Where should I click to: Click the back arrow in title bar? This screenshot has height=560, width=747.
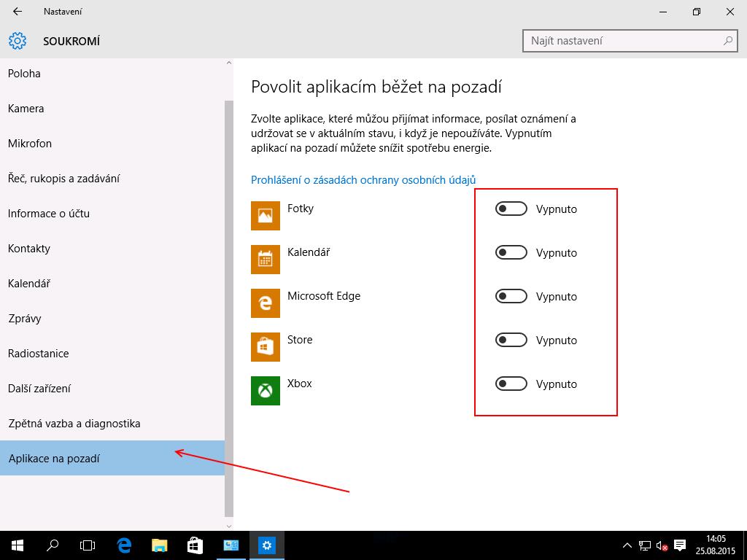18,12
